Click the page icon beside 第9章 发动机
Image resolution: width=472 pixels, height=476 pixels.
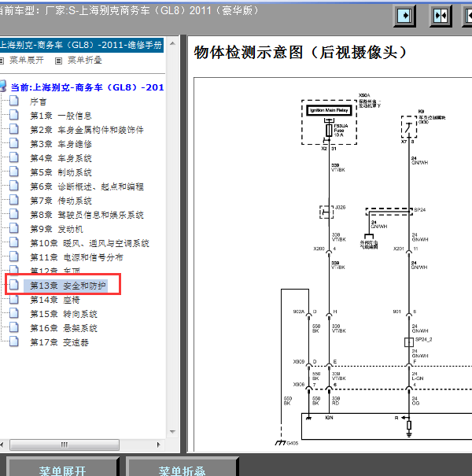[14, 228]
